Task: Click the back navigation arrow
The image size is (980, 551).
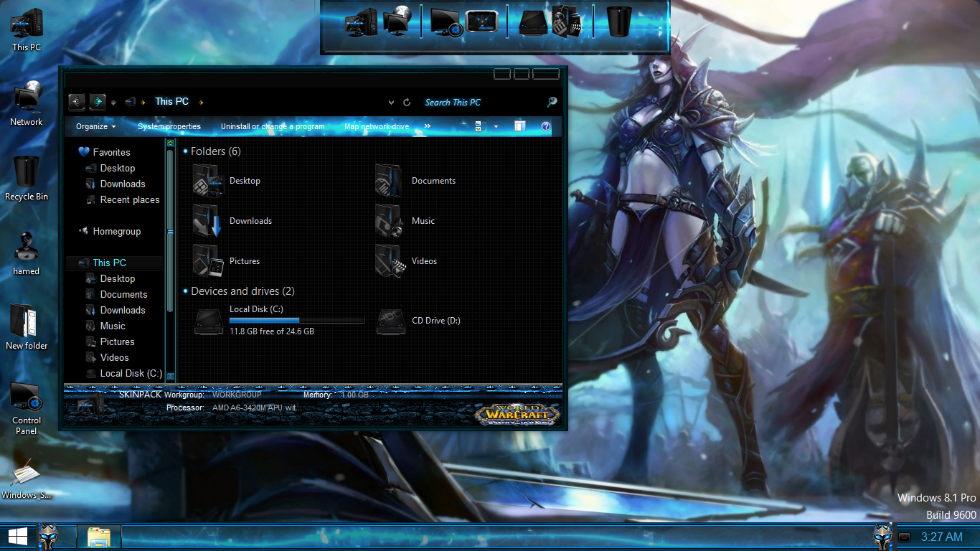Action: (x=77, y=102)
